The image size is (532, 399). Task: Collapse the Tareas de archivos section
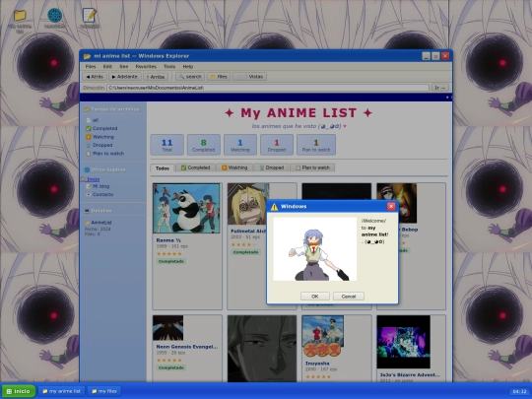coord(112,109)
